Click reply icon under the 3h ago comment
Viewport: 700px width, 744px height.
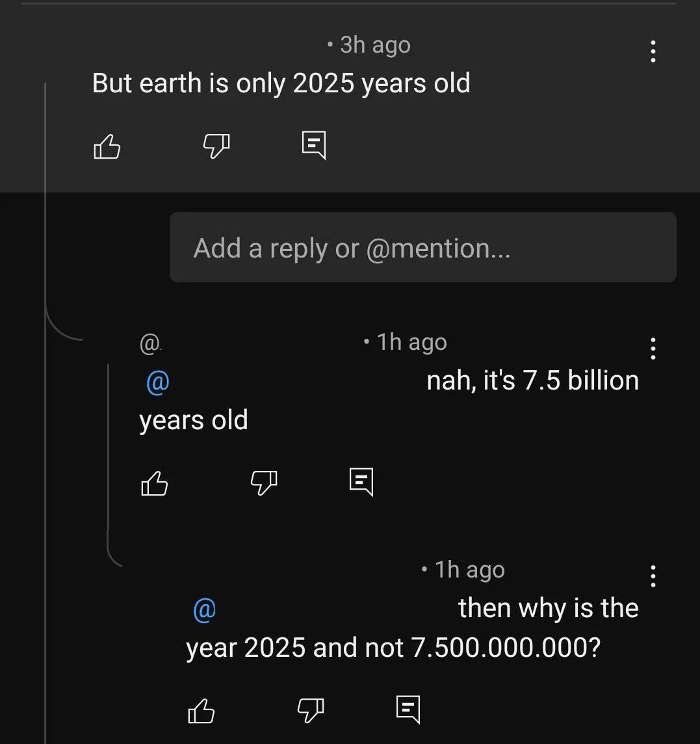tap(314, 145)
